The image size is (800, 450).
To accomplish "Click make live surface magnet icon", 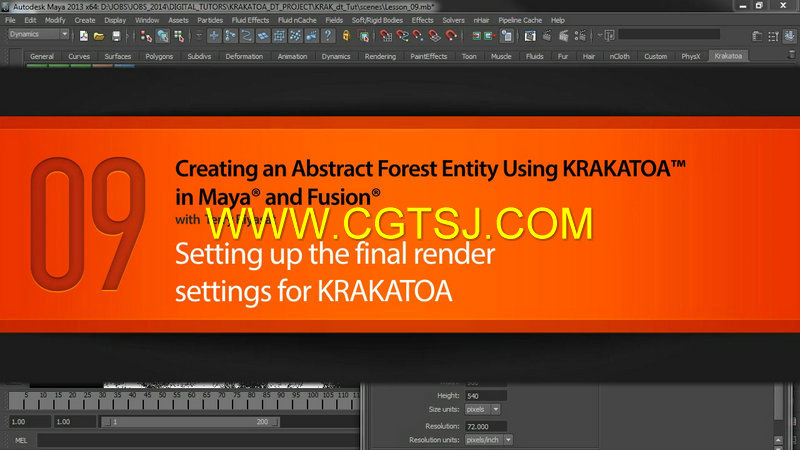I will 451,36.
